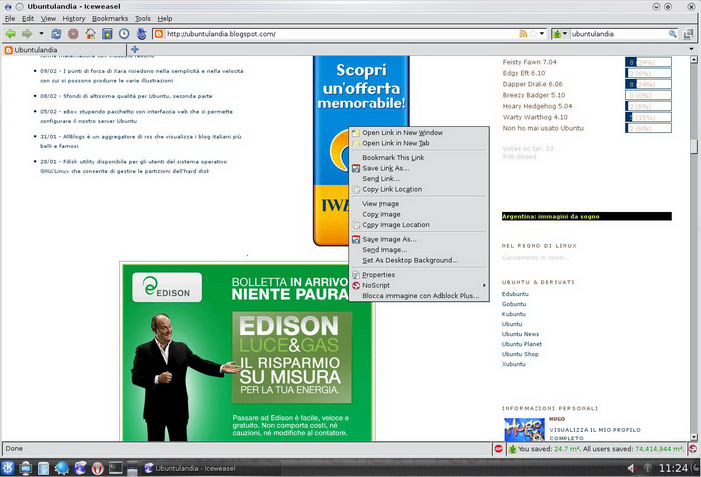Open the search engine selector dropdown
The image size is (701, 477).
coord(560,34)
